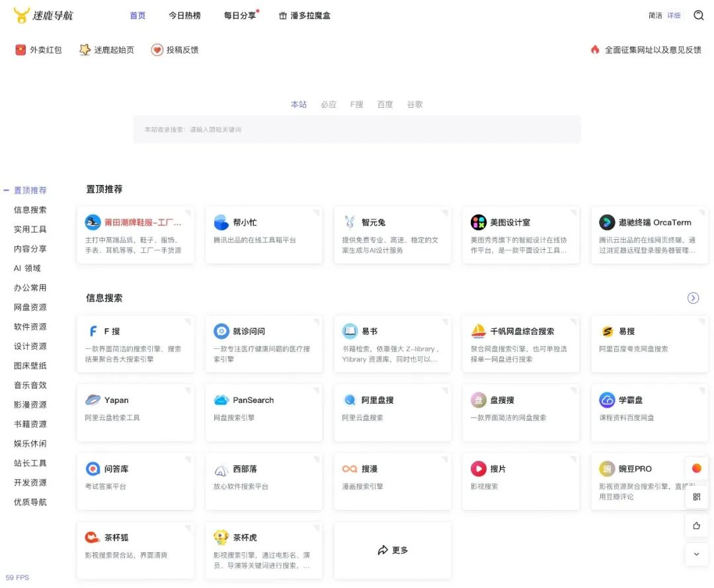Click the 投稿反馈 heart icon
The width and height of the screenshot is (714, 588).
click(x=157, y=50)
